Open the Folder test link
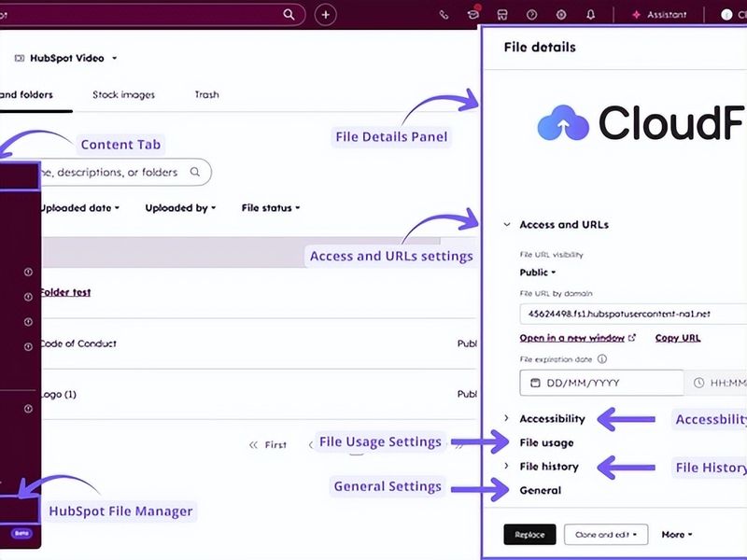This screenshot has width=747, height=560. point(65,292)
